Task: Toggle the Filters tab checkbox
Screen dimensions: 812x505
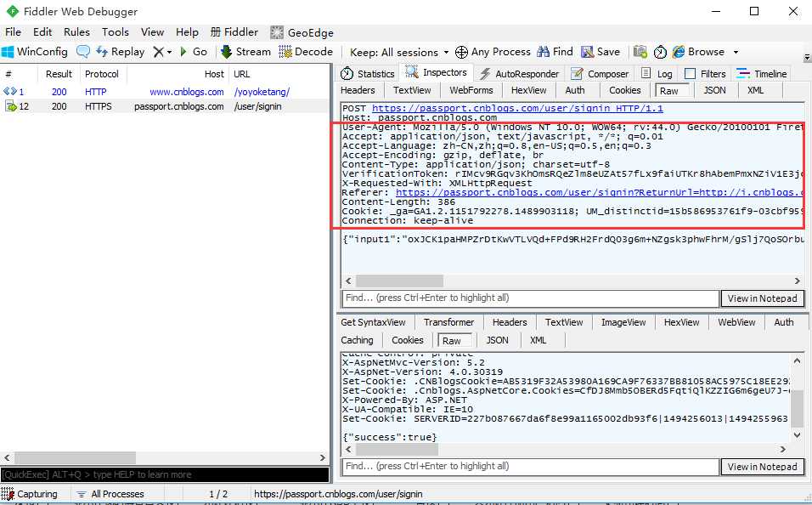Action: point(690,74)
